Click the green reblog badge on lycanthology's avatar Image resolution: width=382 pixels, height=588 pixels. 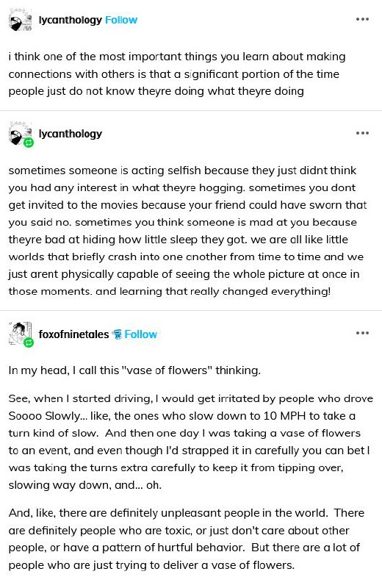point(29,143)
